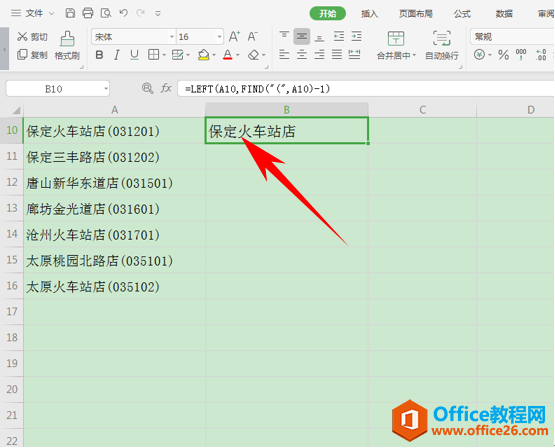Click the fx insert function icon
This screenshot has width=555, height=448.
166,88
